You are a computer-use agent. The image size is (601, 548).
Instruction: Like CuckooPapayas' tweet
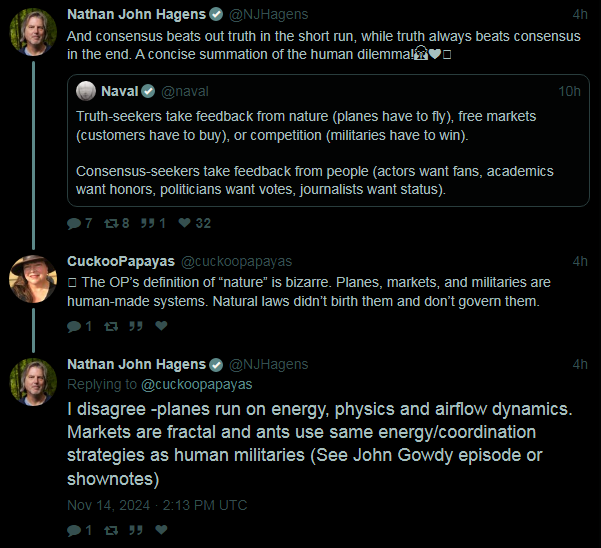click(161, 326)
